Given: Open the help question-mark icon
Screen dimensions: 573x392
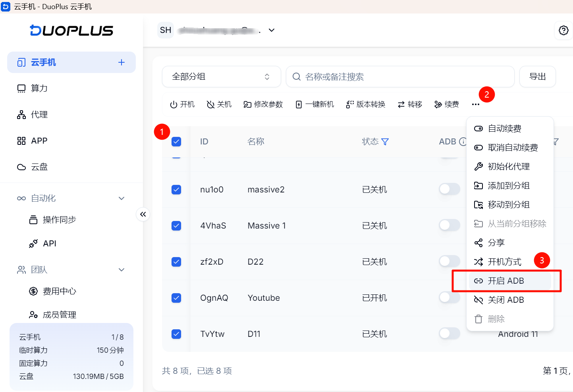Looking at the screenshot, I should point(563,30).
